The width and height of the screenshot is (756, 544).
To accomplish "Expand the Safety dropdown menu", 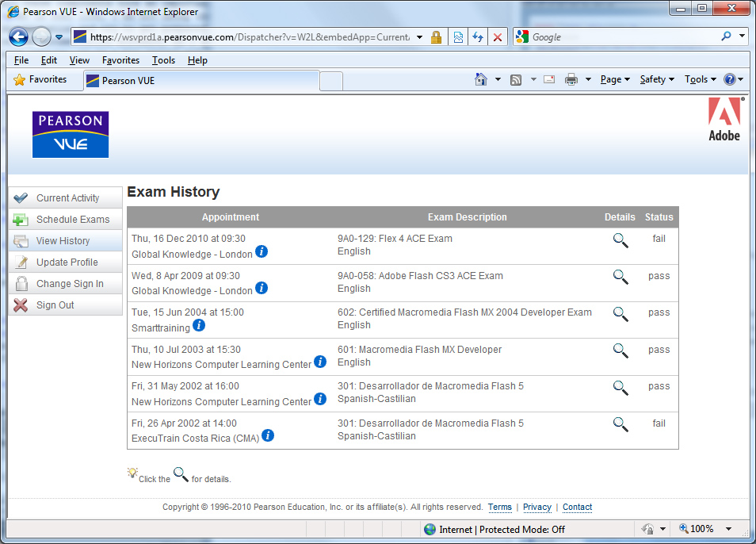I will [x=657, y=79].
